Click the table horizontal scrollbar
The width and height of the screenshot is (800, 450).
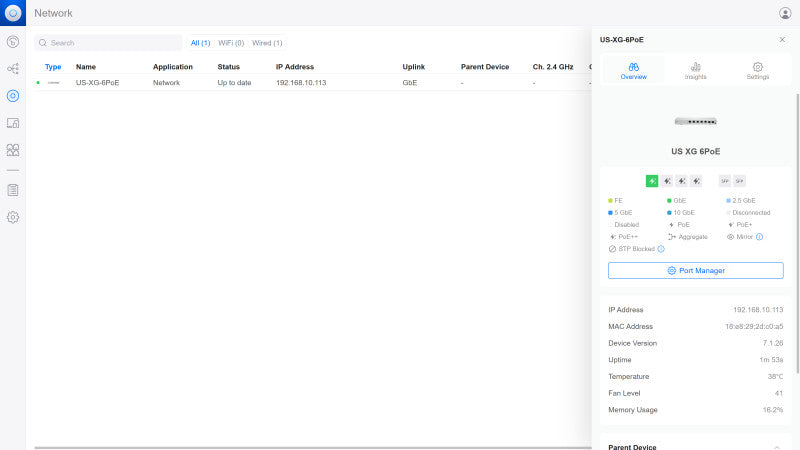click(313, 448)
